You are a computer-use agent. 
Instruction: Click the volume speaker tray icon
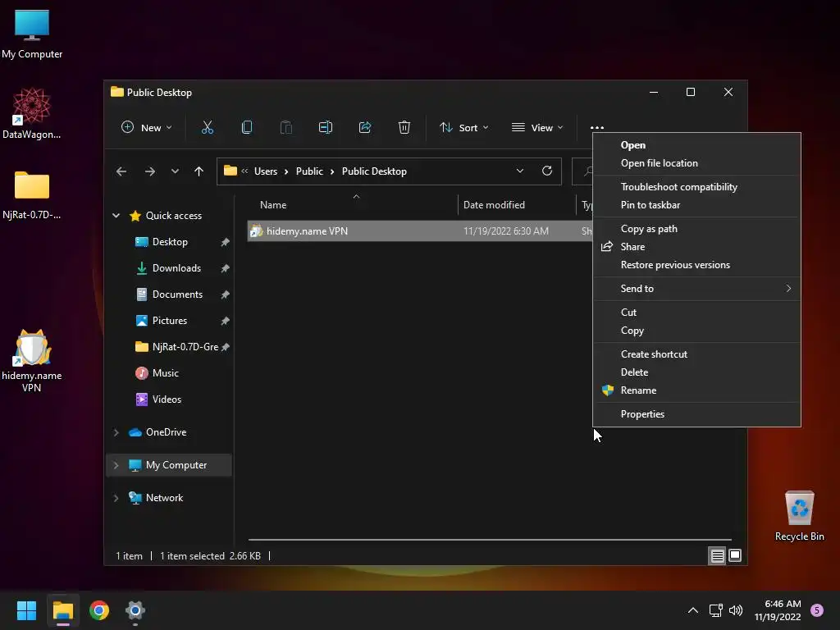736,610
